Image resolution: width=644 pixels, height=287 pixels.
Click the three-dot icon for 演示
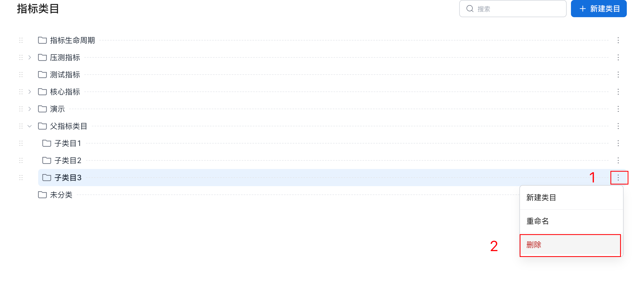(x=618, y=109)
